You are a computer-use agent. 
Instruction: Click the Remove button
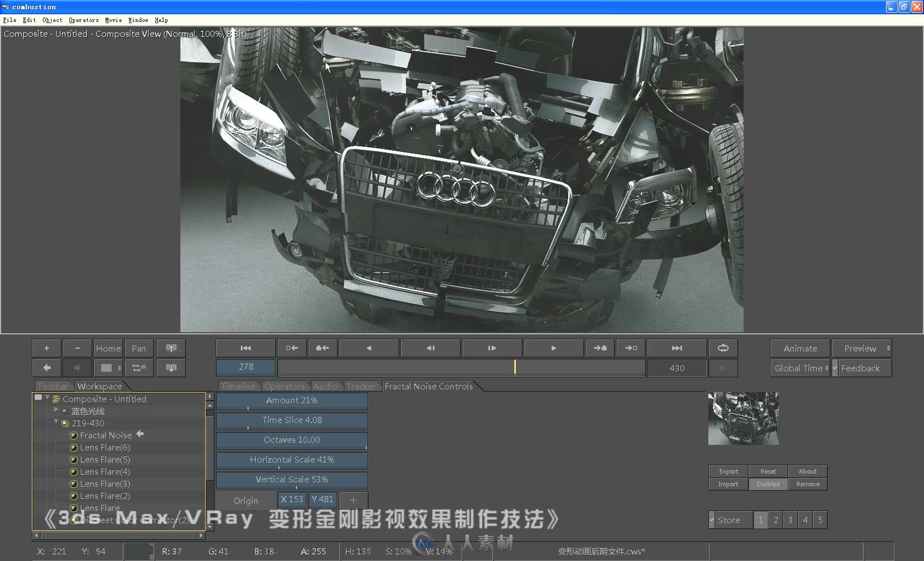(x=807, y=484)
